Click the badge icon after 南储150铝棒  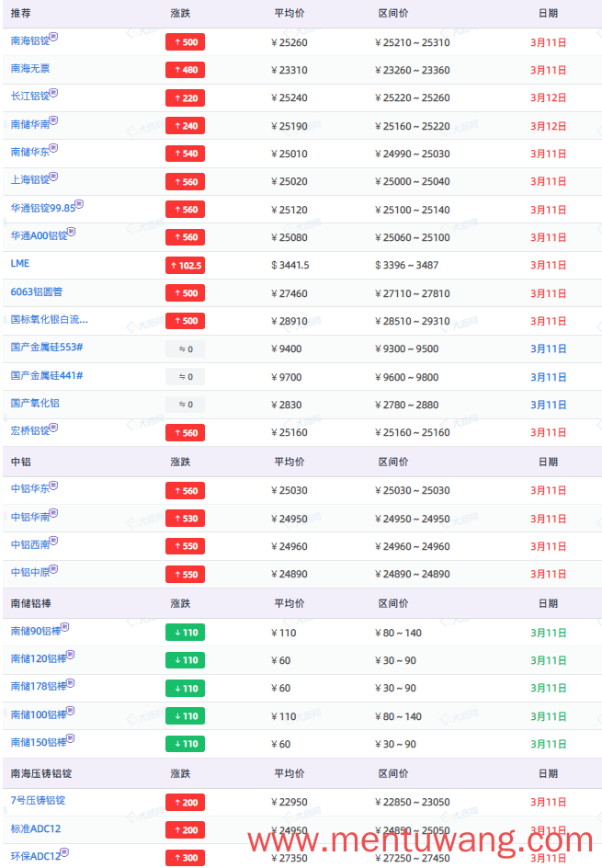pos(71,738)
